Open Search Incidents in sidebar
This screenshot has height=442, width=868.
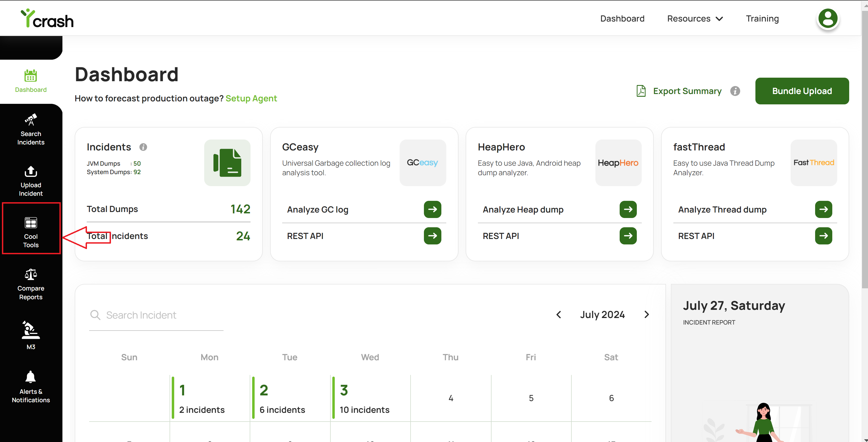[31, 129]
